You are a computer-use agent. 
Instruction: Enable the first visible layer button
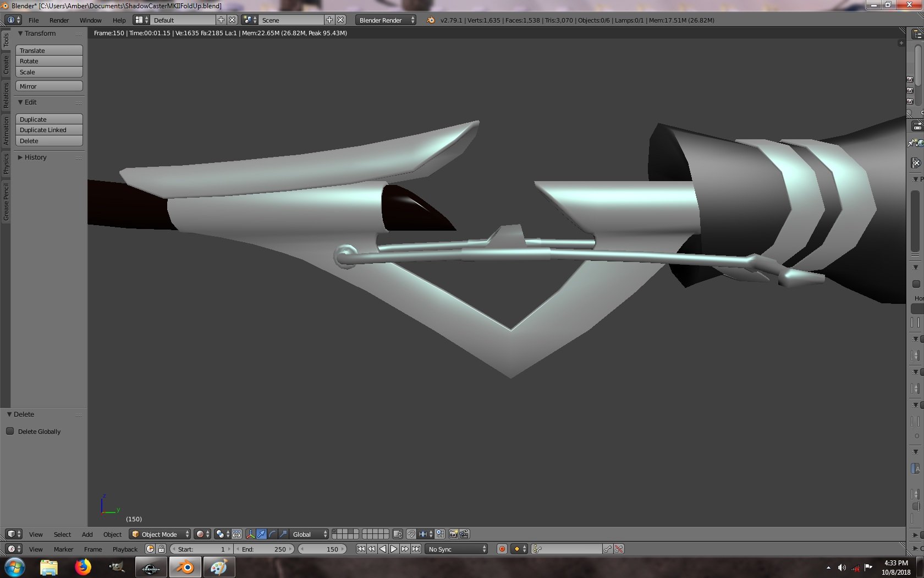335,532
